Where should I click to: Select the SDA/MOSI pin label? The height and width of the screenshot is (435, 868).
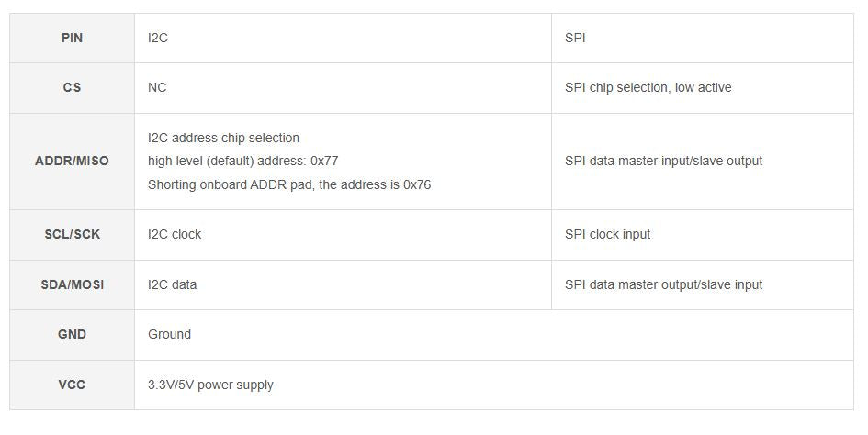coord(72,285)
